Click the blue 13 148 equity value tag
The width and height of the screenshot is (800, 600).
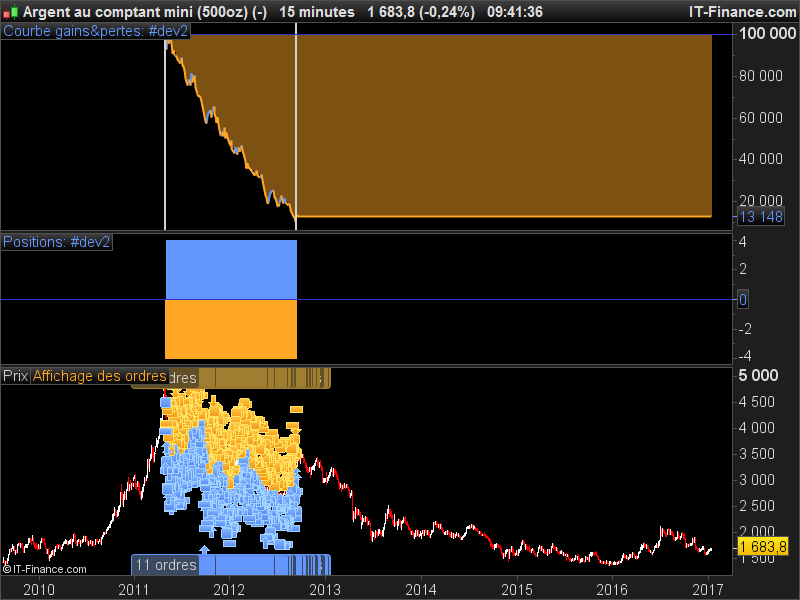tap(761, 217)
